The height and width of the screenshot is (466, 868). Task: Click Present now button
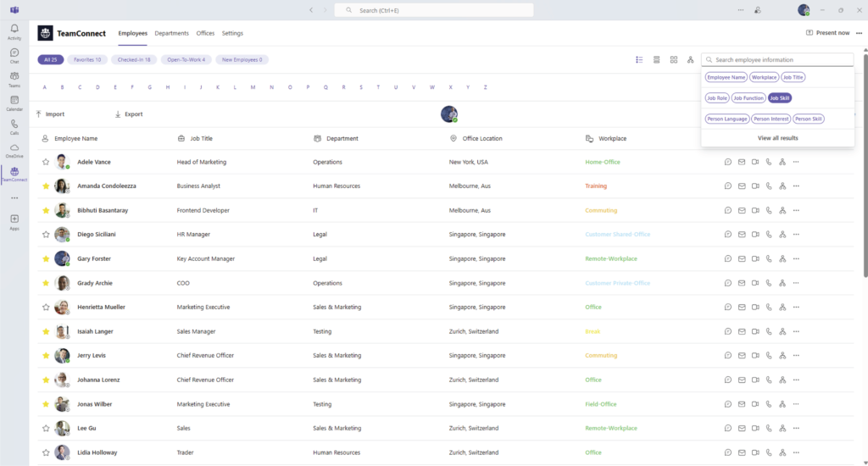tap(827, 33)
